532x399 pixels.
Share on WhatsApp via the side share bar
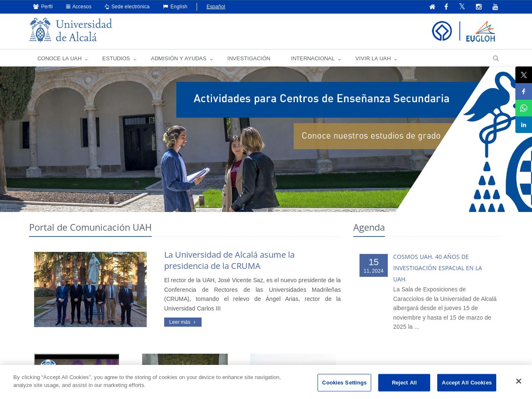524,108
